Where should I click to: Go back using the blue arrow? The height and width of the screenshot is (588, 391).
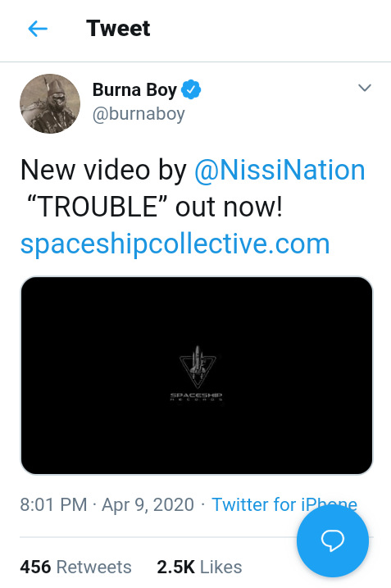[x=38, y=29]
